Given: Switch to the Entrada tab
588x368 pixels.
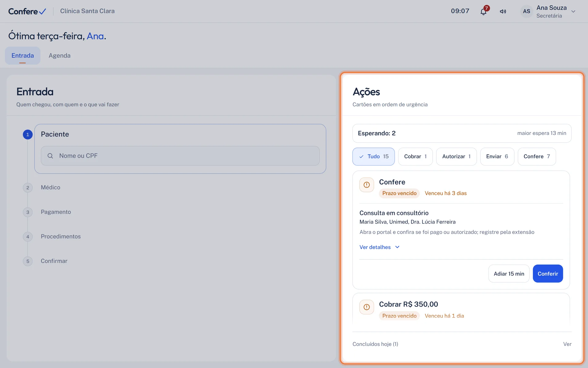Looking at the screenshot, I should [x=23, y=56].
